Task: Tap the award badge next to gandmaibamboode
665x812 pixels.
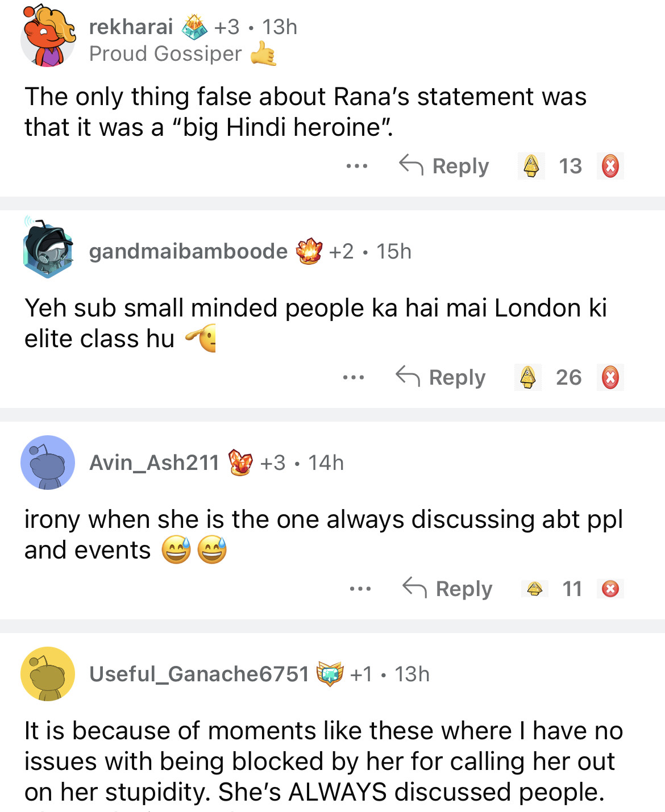Action: 309,251
